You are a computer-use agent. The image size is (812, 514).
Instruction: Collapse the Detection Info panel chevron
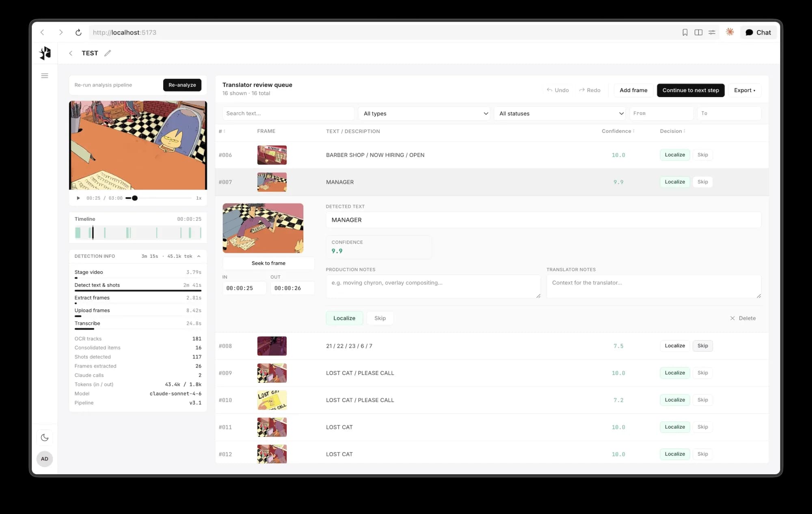click(x=199, y=256)
